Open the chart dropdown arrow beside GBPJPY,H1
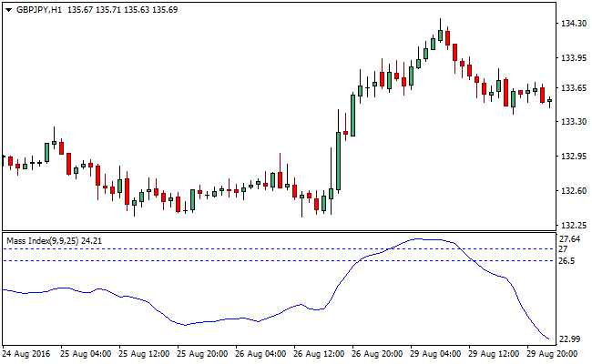 6,9
